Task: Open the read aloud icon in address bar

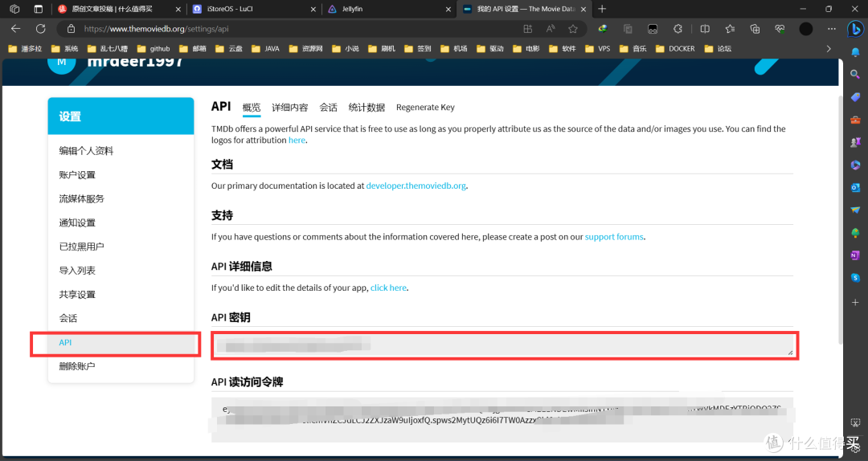Action: (551, 29)
